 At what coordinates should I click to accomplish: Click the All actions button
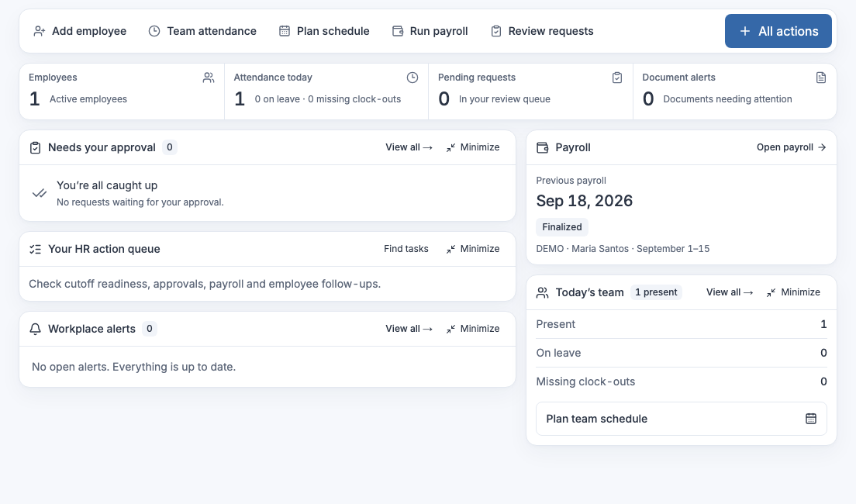(x=778, y=31)
